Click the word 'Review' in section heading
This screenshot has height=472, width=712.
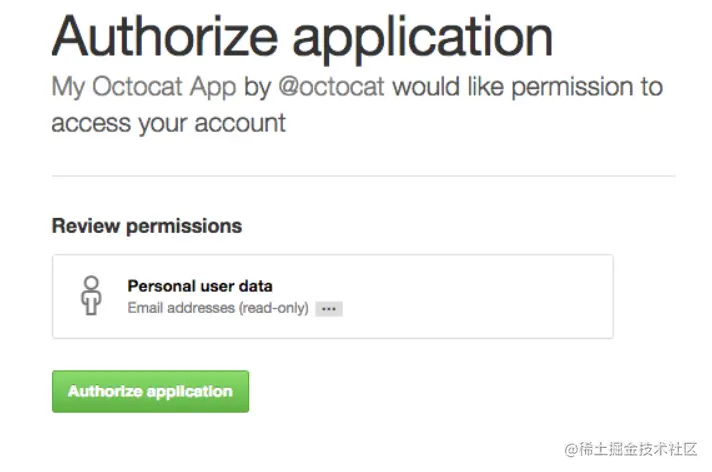[86, 226]
